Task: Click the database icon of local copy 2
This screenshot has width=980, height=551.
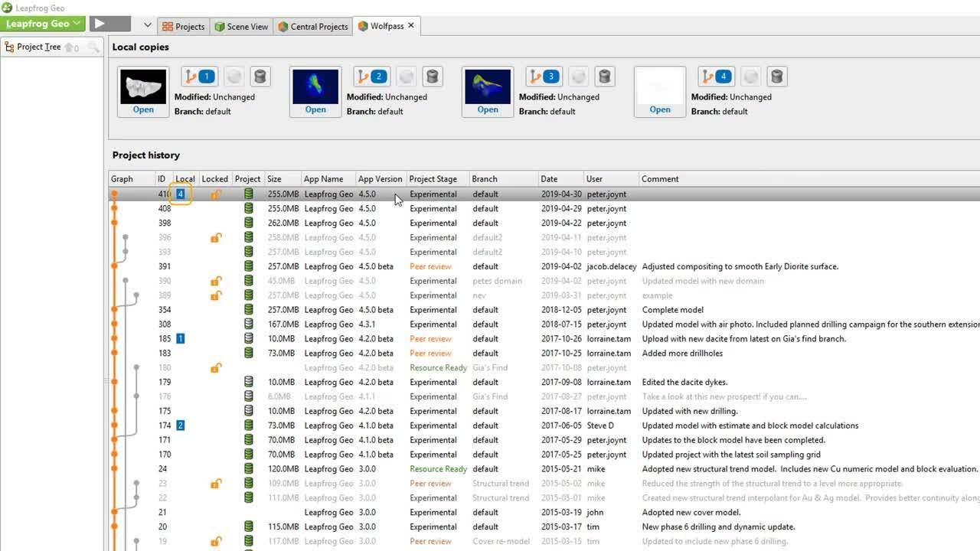Action: point(433,77)
